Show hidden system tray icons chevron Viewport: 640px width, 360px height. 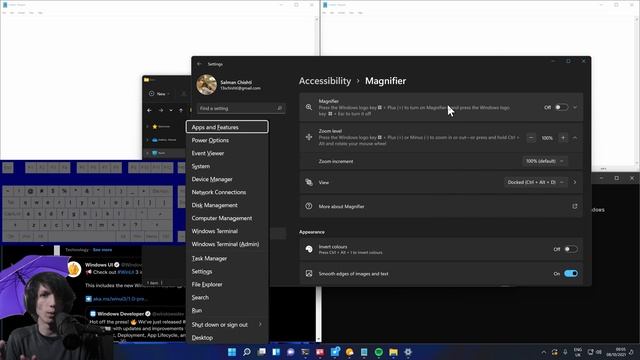tap(544, 352)
